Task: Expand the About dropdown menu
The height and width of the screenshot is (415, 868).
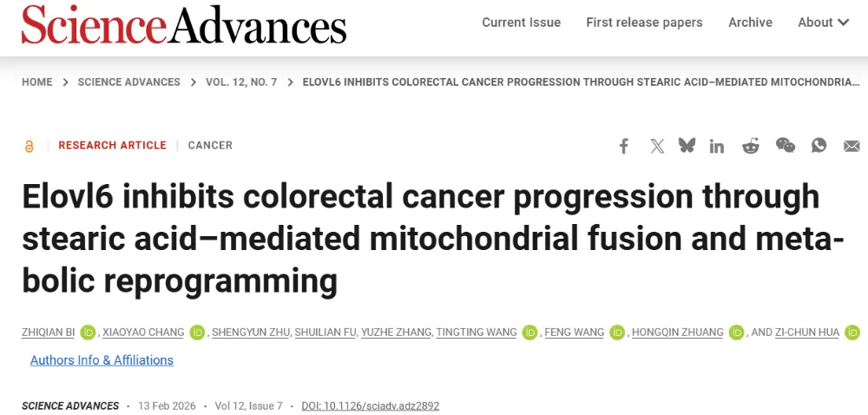Action: point(823,23)
